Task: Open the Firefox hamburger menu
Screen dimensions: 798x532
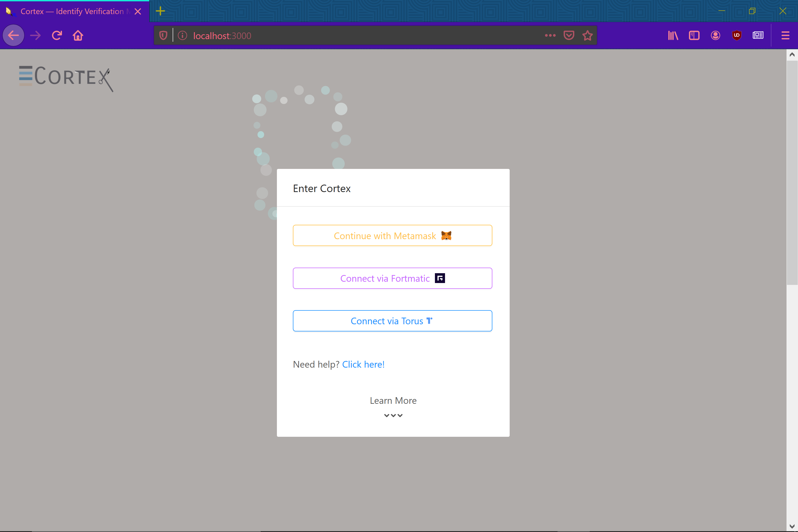Action: tap(785, 35)
